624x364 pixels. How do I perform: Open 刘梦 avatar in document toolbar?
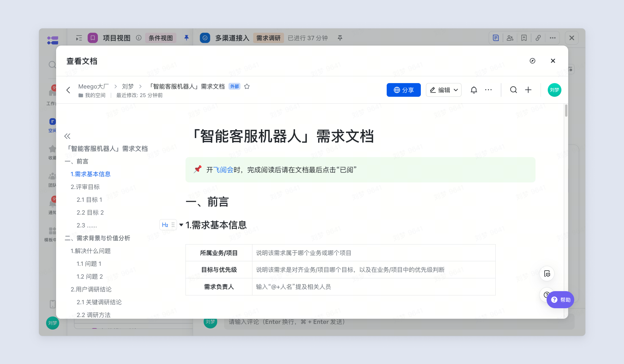point(554,90)
